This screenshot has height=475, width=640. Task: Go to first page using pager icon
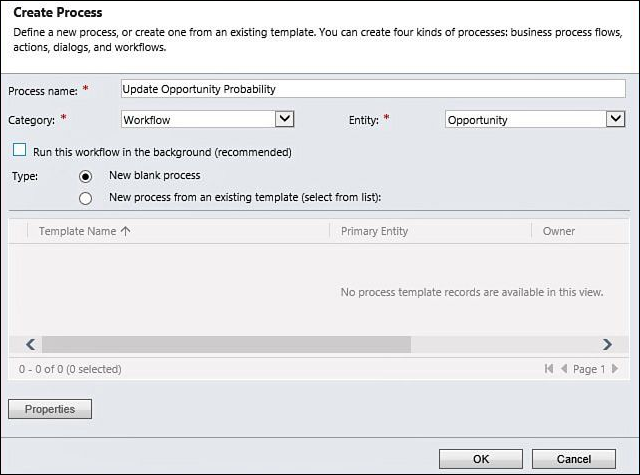pos(549,369)
